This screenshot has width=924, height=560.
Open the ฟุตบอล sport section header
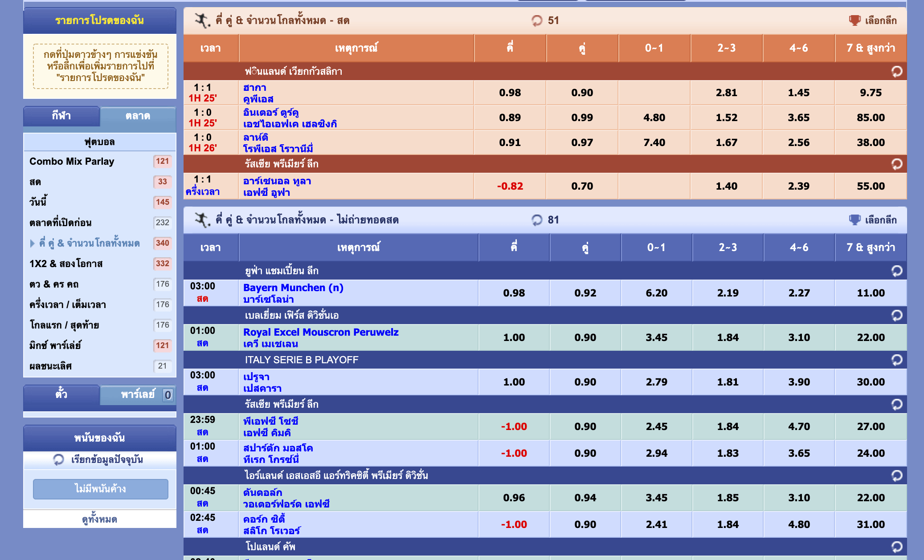100,142
